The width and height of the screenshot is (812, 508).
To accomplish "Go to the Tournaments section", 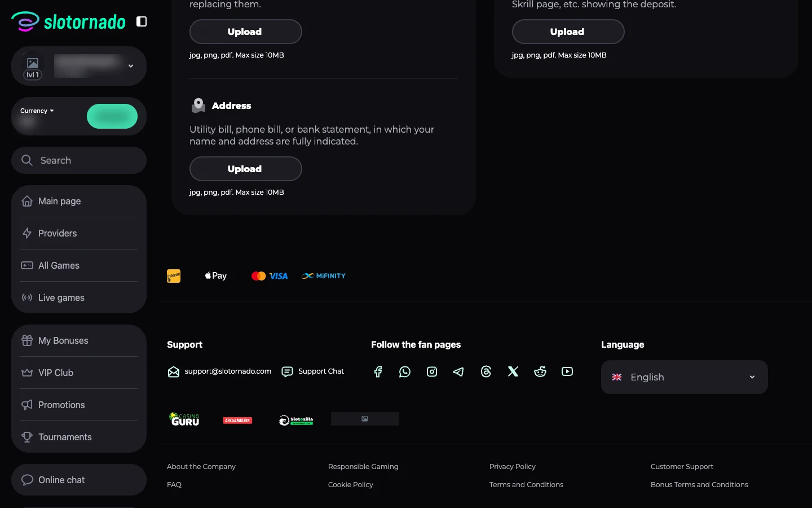I will coord(65,437).
